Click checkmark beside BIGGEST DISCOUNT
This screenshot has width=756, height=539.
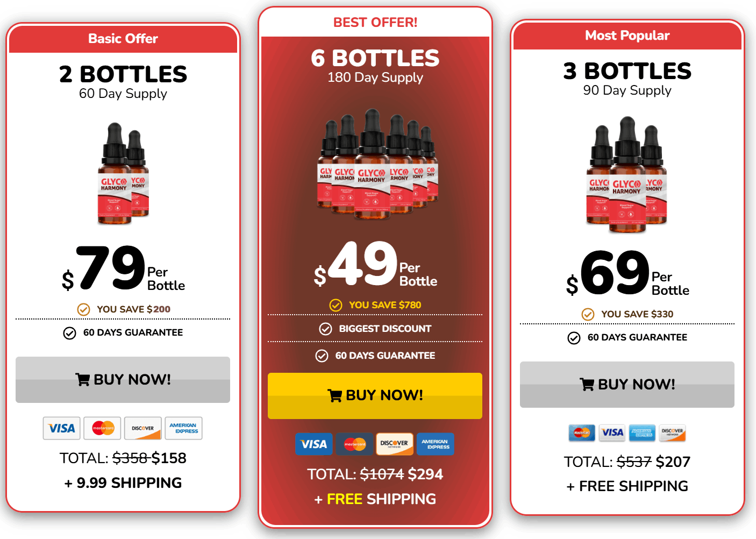325,329
